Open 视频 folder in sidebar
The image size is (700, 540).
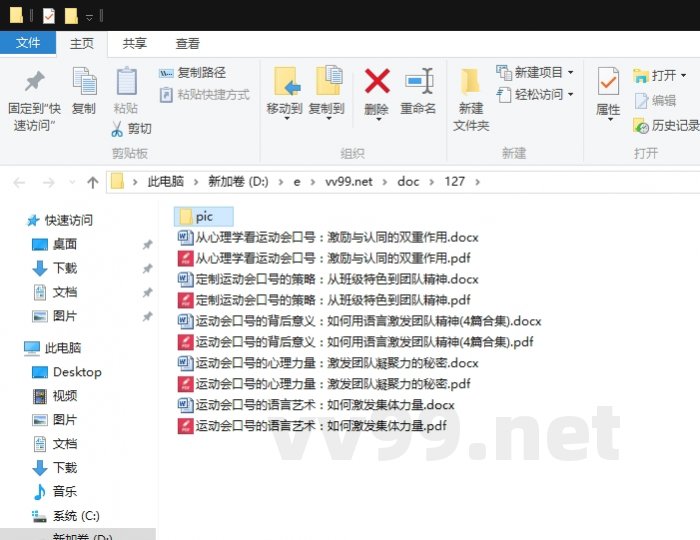(x=54, y=396)
